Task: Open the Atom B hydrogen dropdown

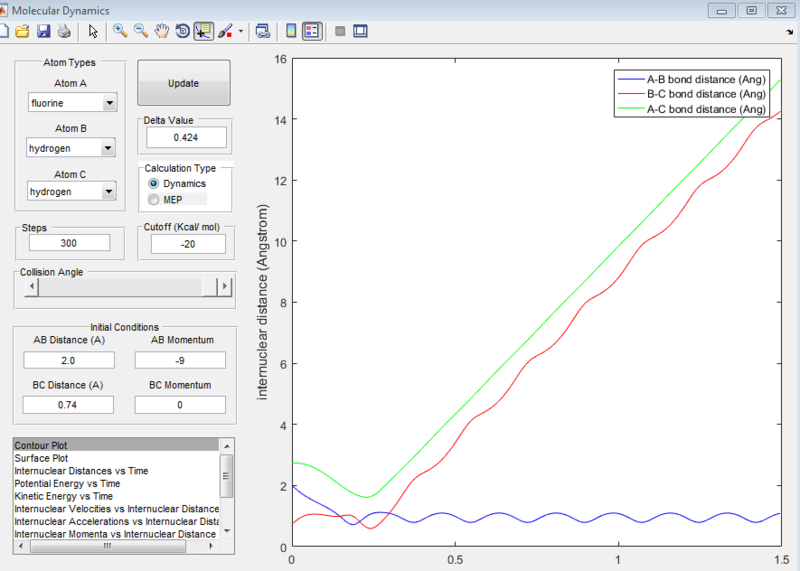Action: (x=71, y=148)
